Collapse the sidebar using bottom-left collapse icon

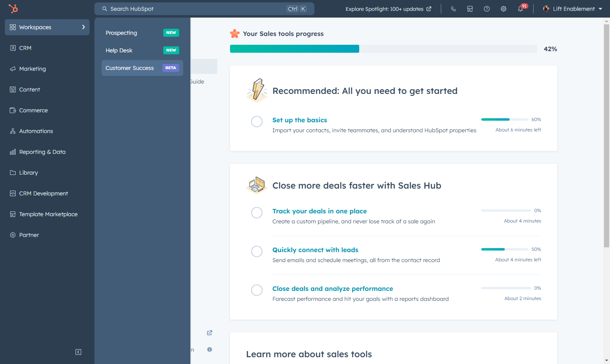[78, 352]
